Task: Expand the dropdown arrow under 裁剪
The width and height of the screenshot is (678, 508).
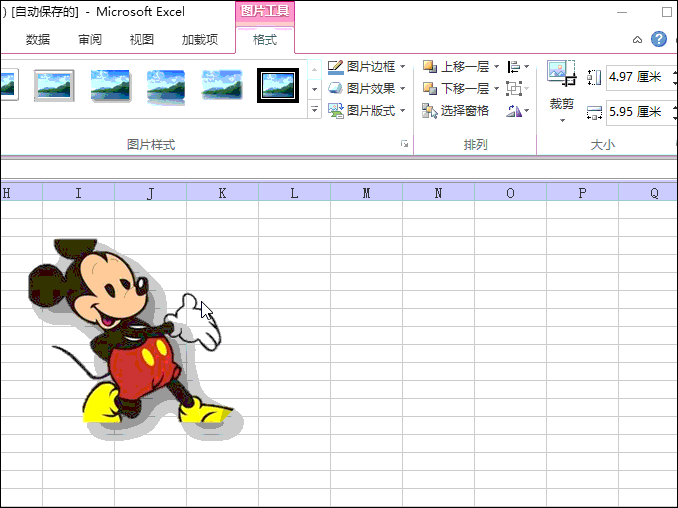Action: [x=561, y=121]
